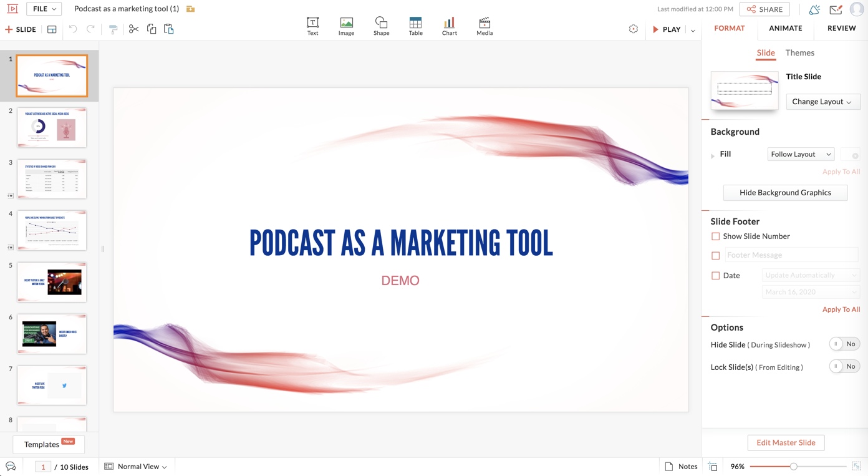868x476 pixels.
Task: Expand the Fill Follow Layout dropdown
Action: point(801,154)
